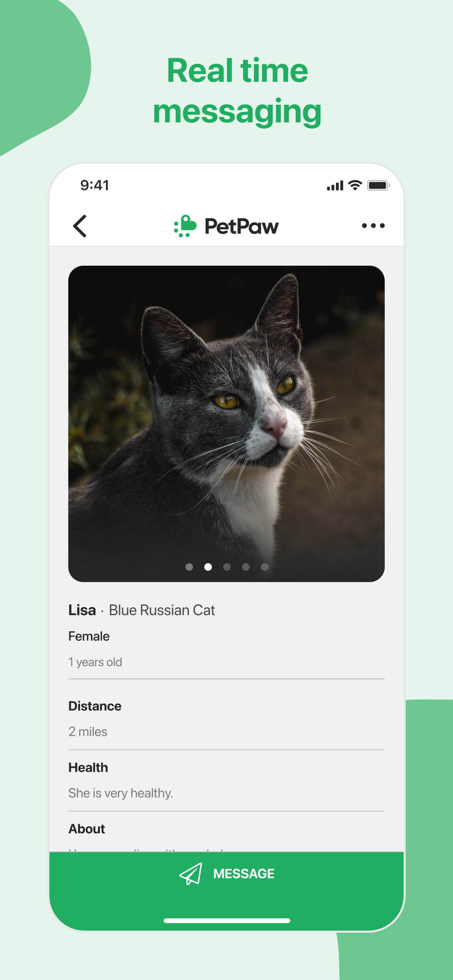Go to the fourth photo dot
The image size is (453, 980).
pyautogui.click(x=246, y=567)
